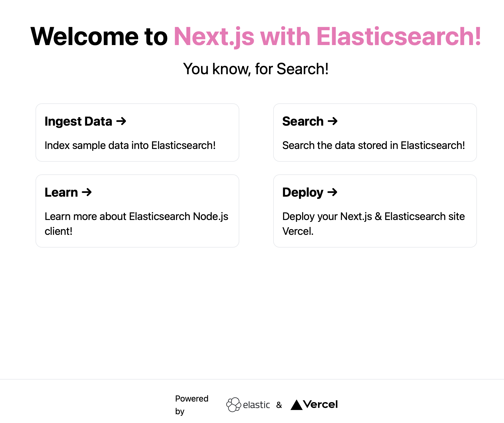Open the Deploy card heading
Screen dimensions: 504x423
[x=303, y=192]
